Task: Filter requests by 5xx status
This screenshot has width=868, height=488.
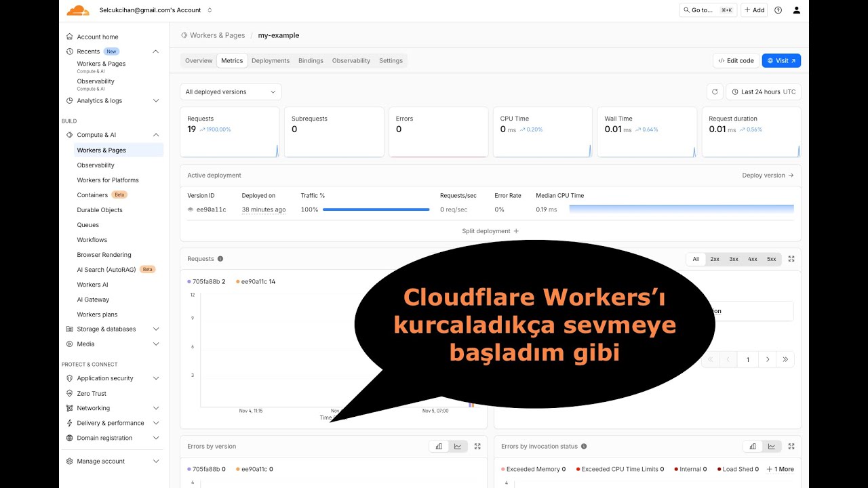Action: (772, 259)
